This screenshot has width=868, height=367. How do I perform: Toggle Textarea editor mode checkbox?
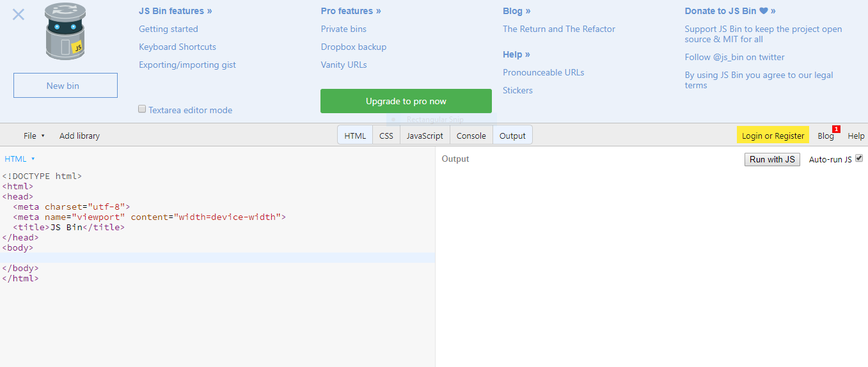[143, 109]
